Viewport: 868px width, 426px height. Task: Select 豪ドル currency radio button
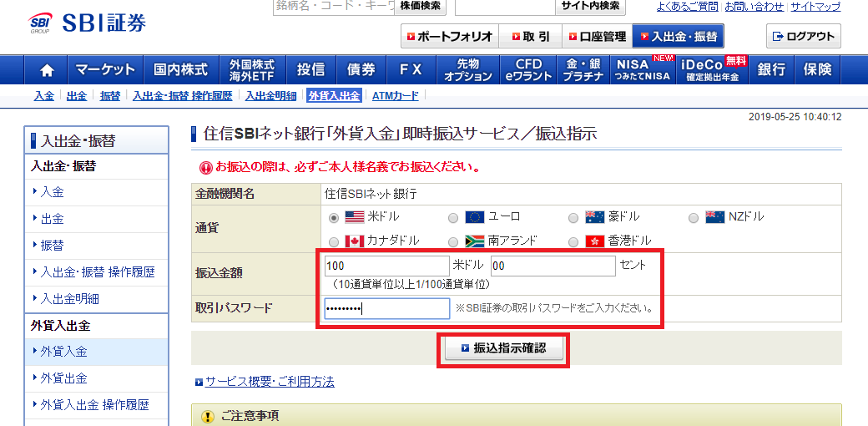click(573, 218)
